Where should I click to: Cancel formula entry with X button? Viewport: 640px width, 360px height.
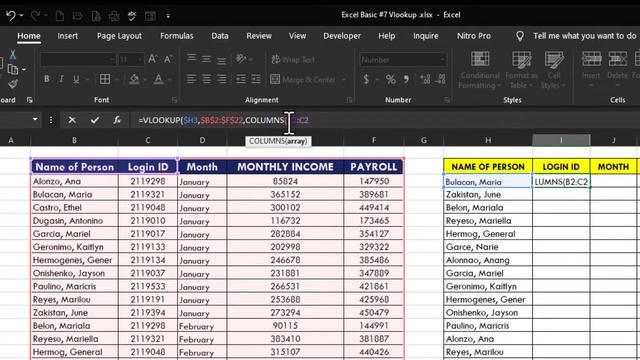pos(72,120)
